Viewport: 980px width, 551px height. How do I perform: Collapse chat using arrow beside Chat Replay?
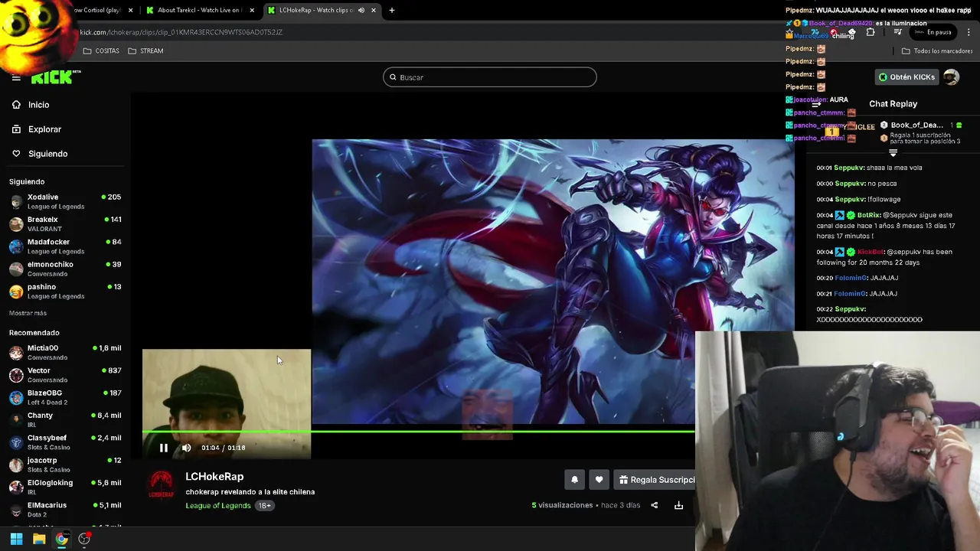coord(816,104)
